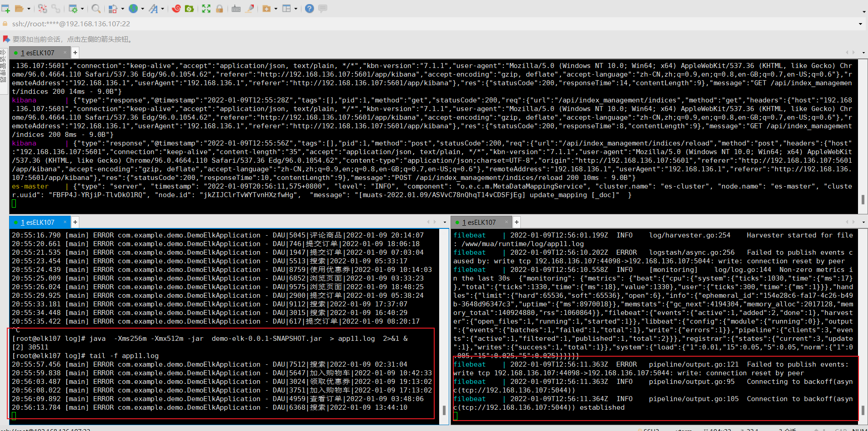Open the address bar history dropdown

[x=860, y=24]
